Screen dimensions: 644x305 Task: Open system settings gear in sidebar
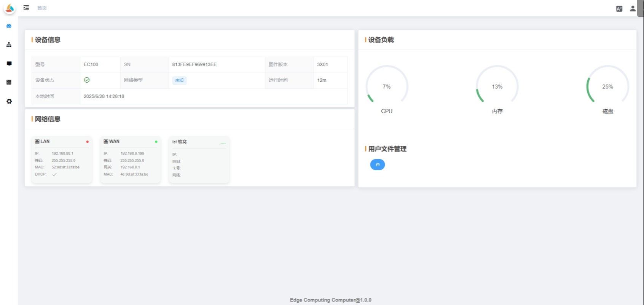(9, 101)
